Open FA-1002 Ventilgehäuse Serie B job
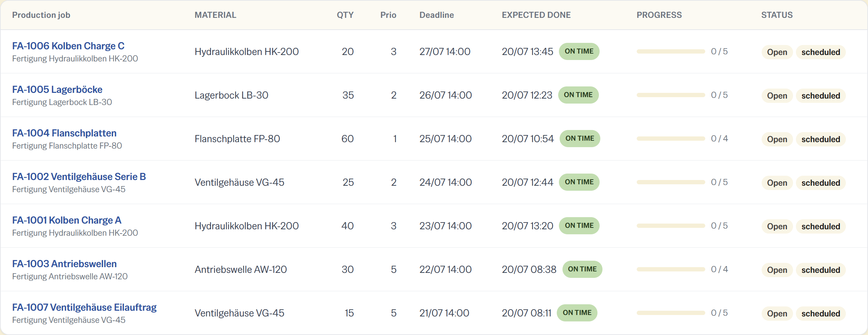868x335 pixels. (x=79, y=177)
